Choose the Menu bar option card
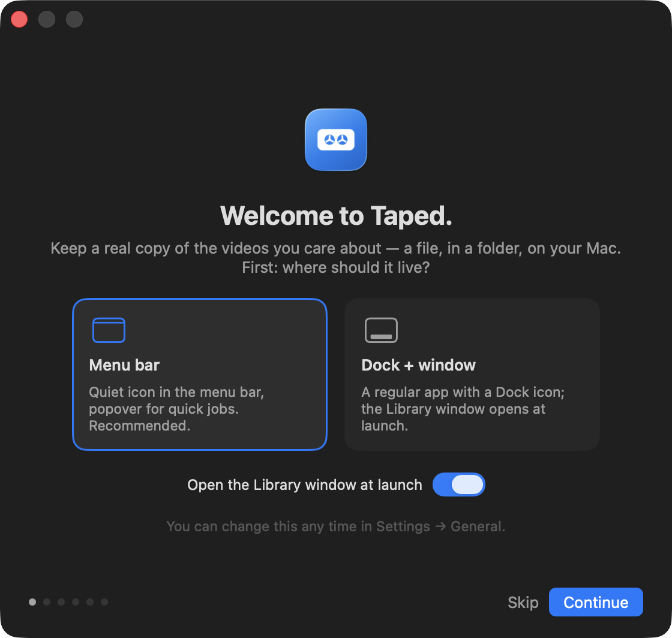This screenshot has width=672, height=638. pyautogui.click(x=200, y=374)
